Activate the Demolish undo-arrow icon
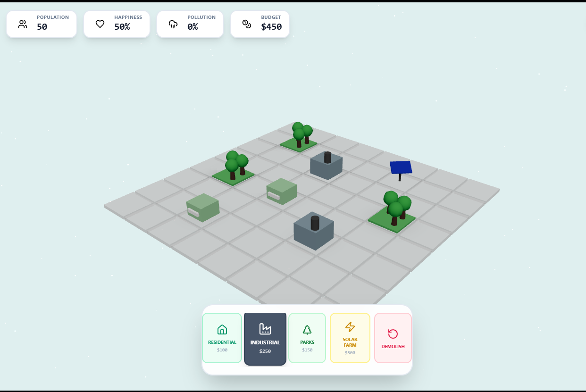 (393, 334)
